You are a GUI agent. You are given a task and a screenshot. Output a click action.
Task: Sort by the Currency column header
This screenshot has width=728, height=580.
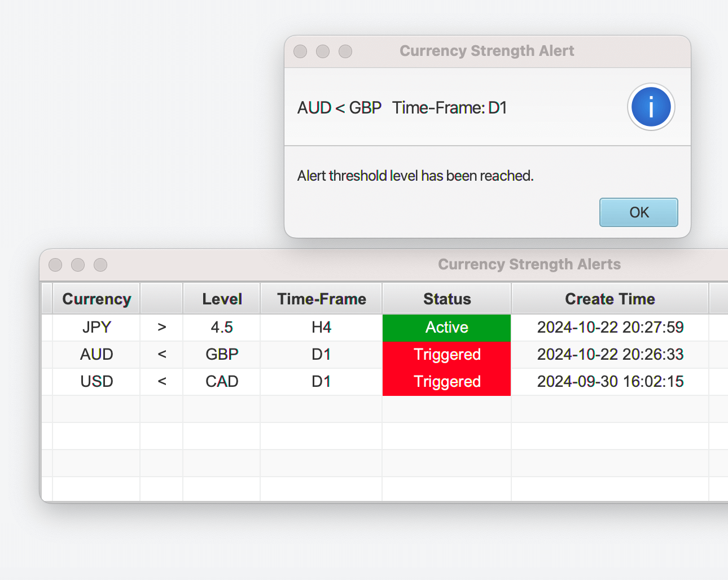click(96, 299)
